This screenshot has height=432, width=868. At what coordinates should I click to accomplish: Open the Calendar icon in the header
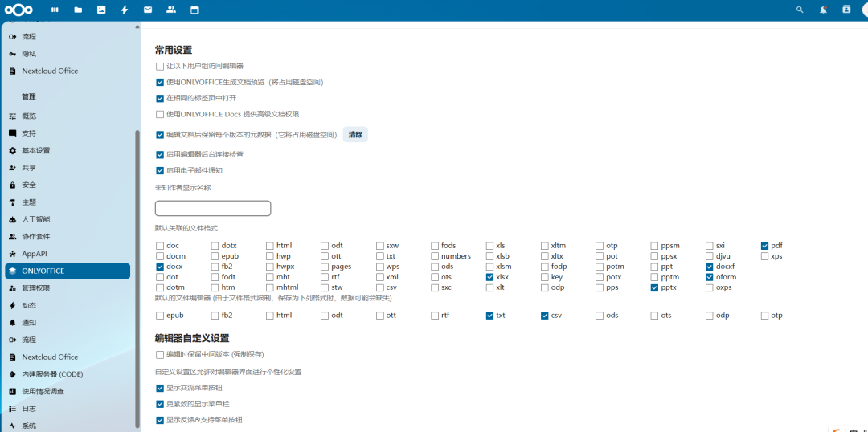pos(194,10)
